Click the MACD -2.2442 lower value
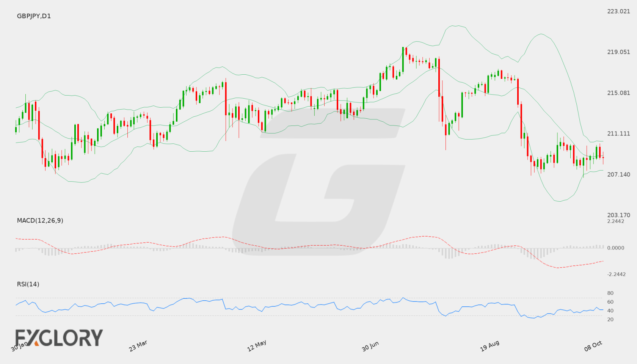637x364 pixels. pyautogui.click(x=617, y=274)
